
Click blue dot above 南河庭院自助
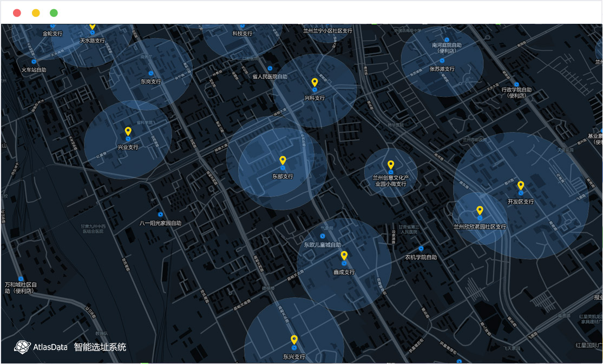point(447,39)
